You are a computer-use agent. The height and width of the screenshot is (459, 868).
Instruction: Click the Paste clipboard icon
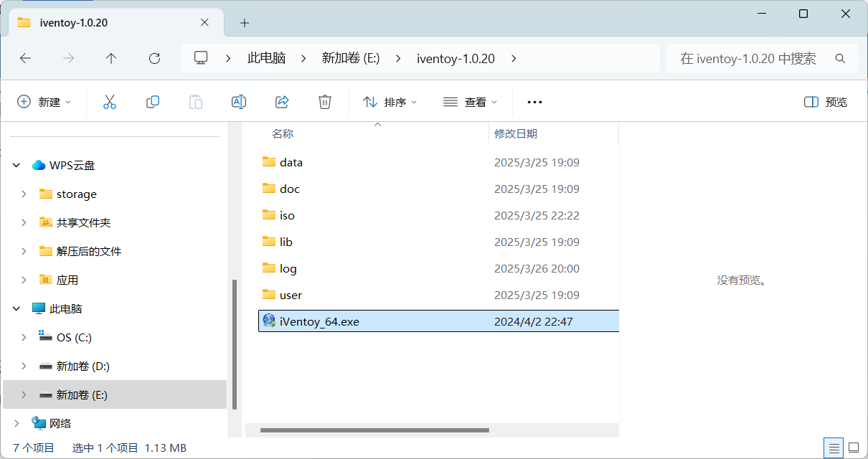pyautogui.click(x=196, y=102)
